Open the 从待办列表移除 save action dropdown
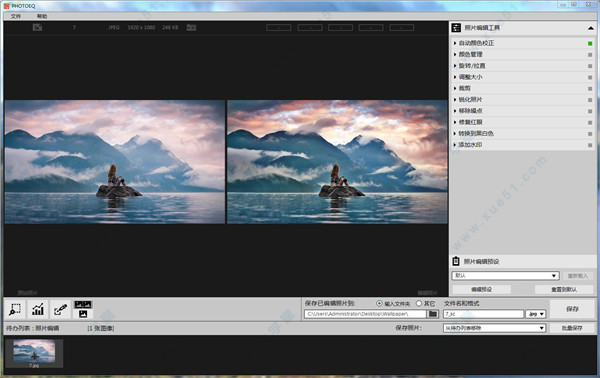Viewport: 600px width, 378px height. 494,328
